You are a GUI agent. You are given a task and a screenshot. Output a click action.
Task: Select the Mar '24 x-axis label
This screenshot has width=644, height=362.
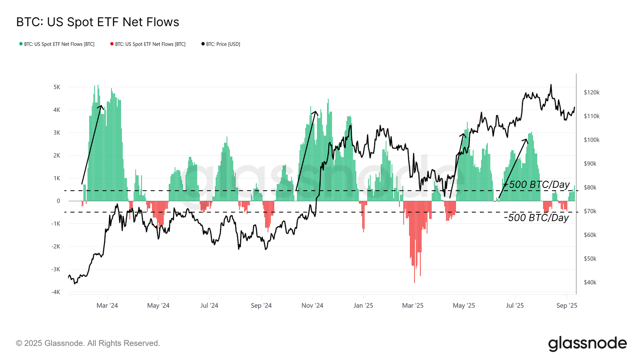point(107,305)
